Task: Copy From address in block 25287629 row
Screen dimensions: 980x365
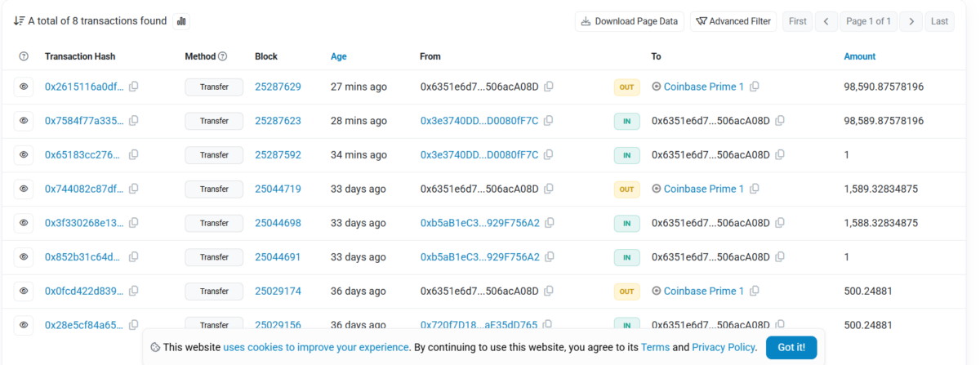Action: 550,87
